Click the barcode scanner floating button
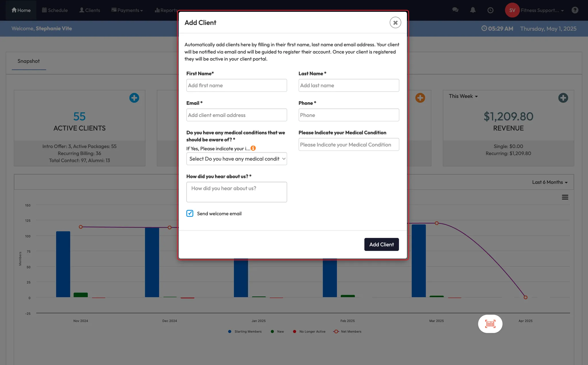 tap(490, 324)
